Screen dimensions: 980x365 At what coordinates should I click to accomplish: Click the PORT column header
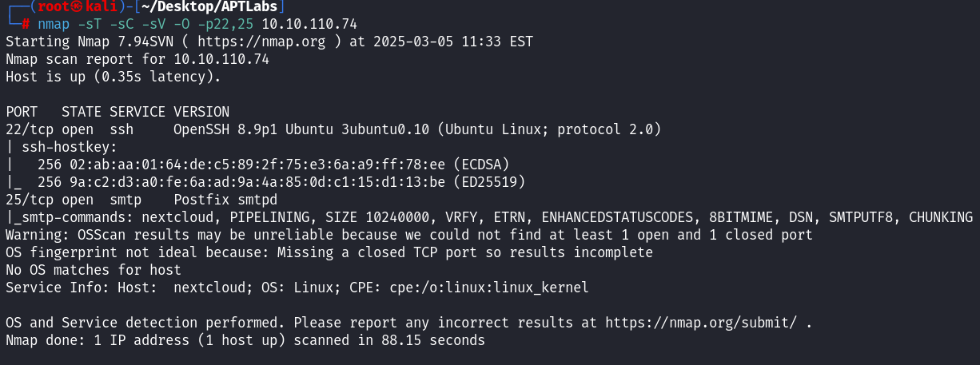(22, 112)
